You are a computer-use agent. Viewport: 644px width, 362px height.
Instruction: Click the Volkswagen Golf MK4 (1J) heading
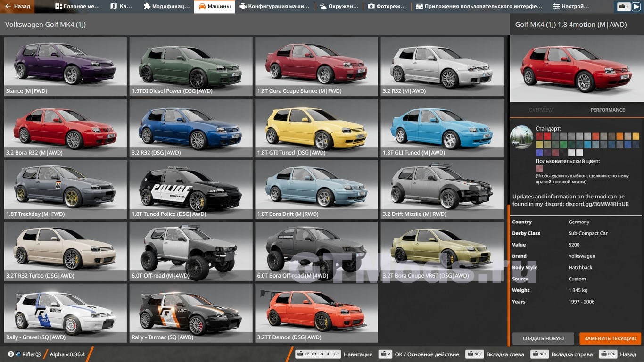(x=45, y=25)
